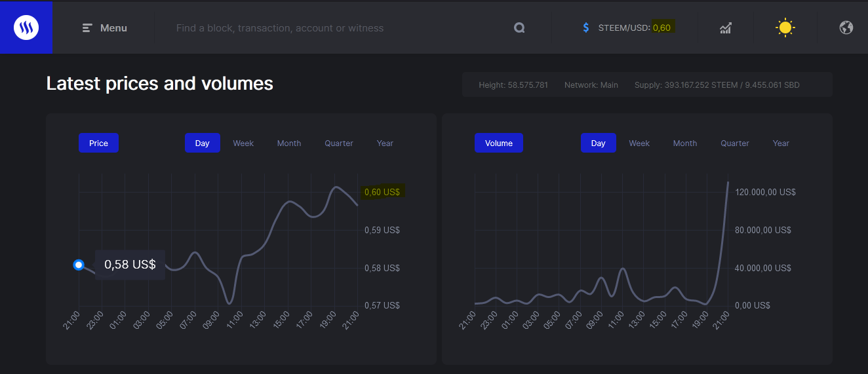
Task: Switch Price chart to Month
Action: (289, 143)
